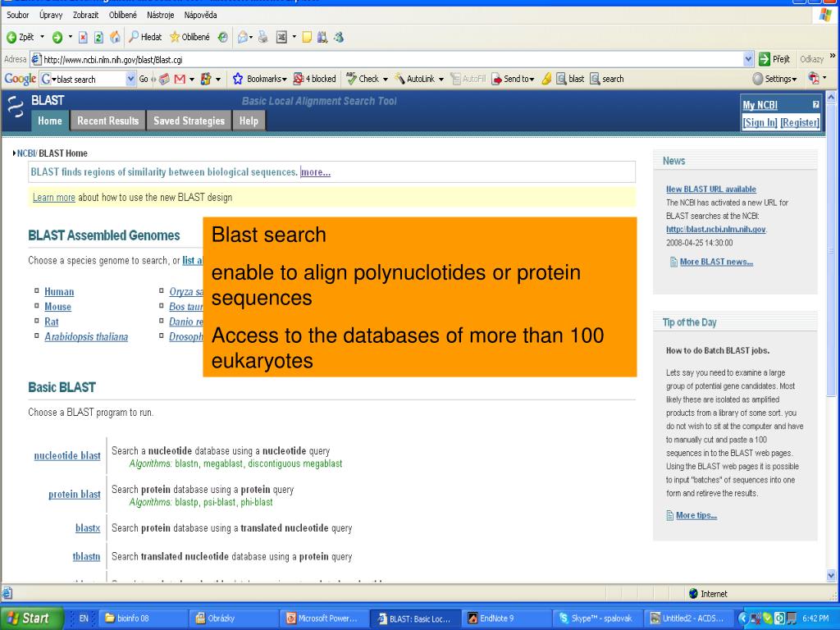Image resolution: width=840 pixels, height=630 pixels.
Task: Open the address bar URL dropdown
Action: (748, 59)
